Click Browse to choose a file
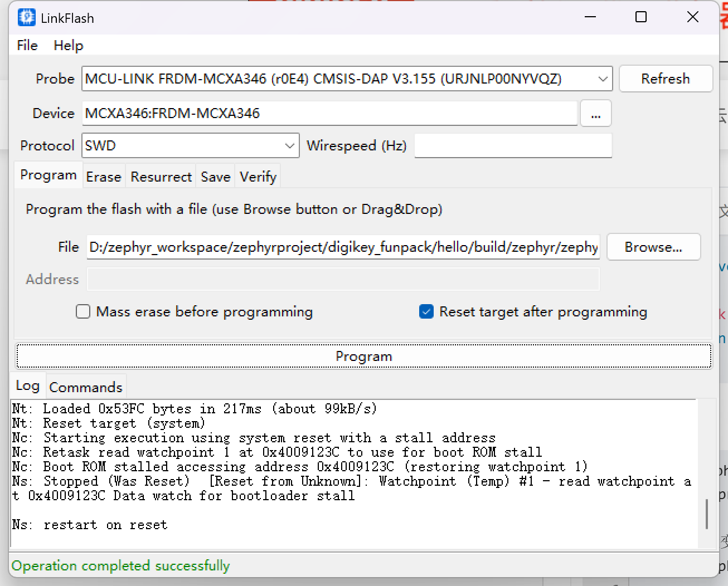Image resolution: width=728 pixels, height=586 pixels. click(653, 247)
